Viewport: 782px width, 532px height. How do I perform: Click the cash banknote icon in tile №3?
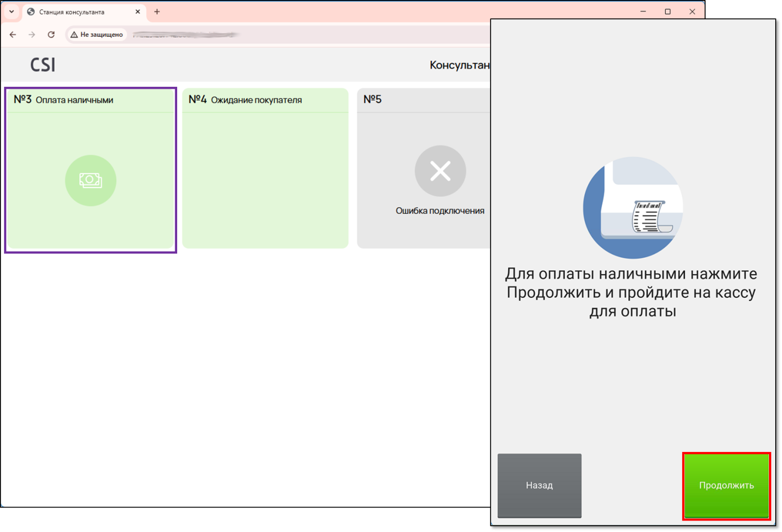(x=90, y=180)
